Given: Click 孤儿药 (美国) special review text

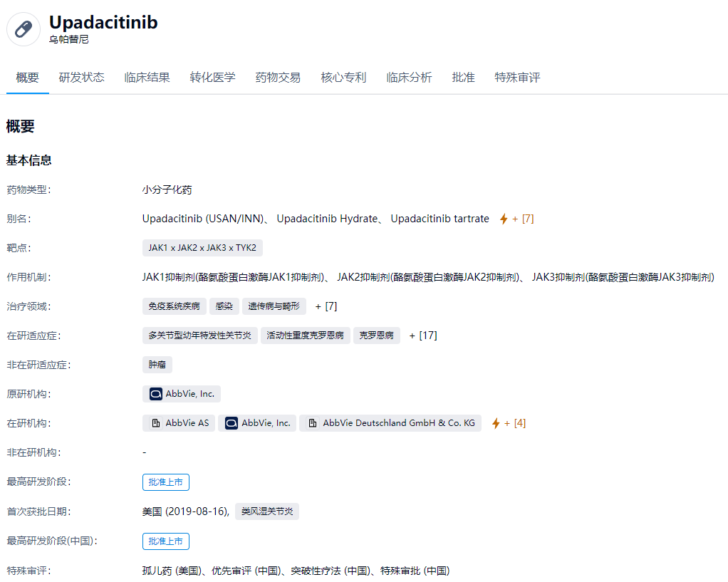Looking at the screenshot, I should pyautogui.click(x=172, y=571).
